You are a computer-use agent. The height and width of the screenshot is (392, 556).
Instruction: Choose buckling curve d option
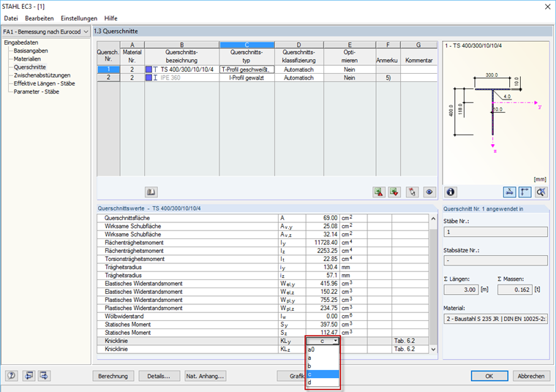pyautogui.click(x=323, y=382)
